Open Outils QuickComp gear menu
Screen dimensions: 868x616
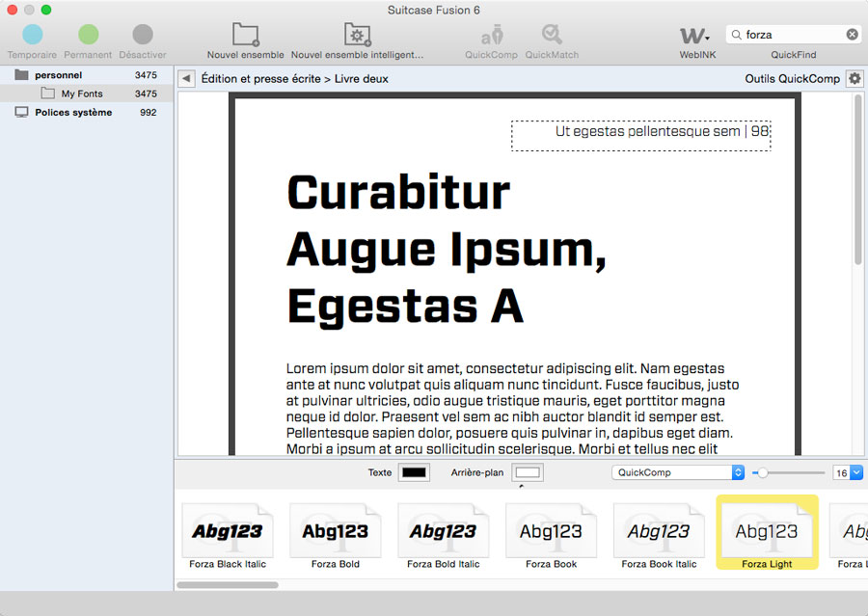854,79
